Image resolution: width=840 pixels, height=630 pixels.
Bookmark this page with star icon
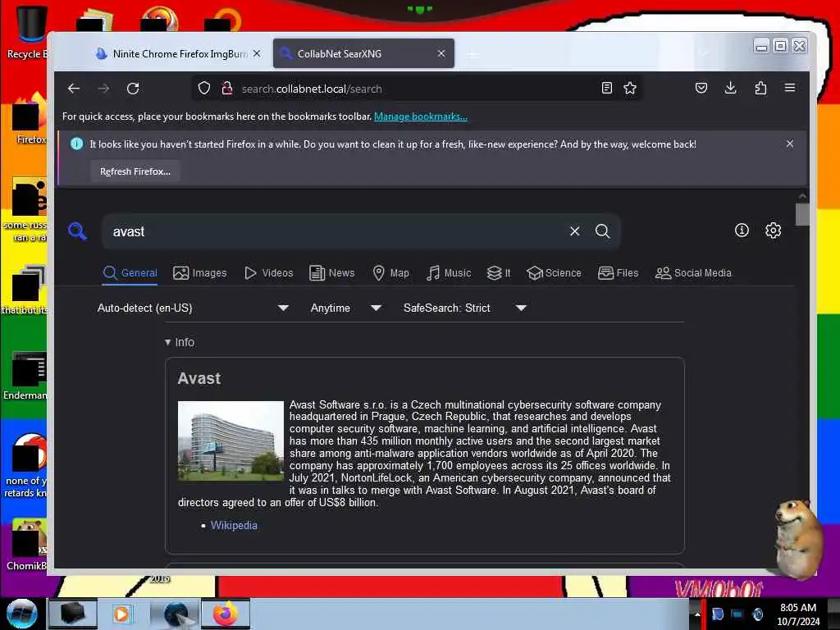click(630, 89)
